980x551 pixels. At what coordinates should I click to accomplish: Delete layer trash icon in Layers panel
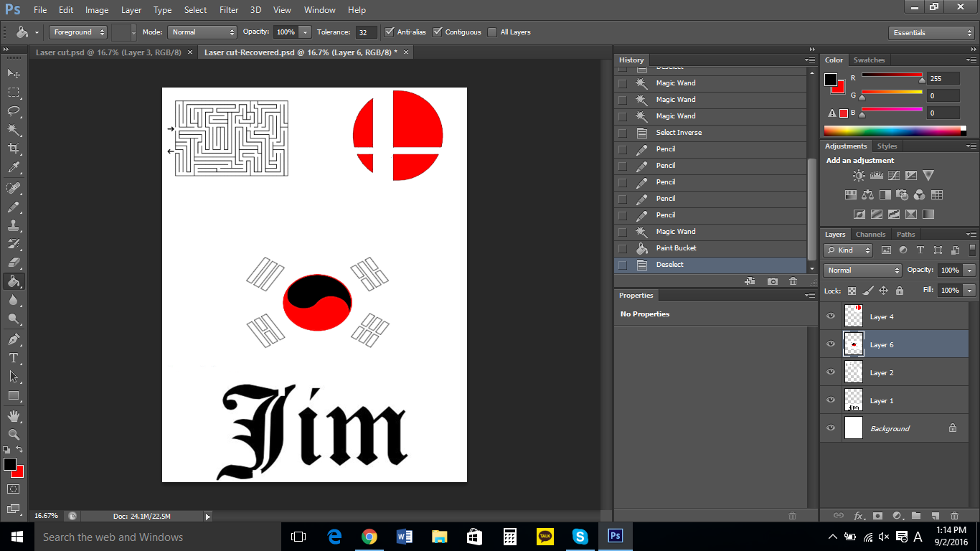tap(954, 515)
